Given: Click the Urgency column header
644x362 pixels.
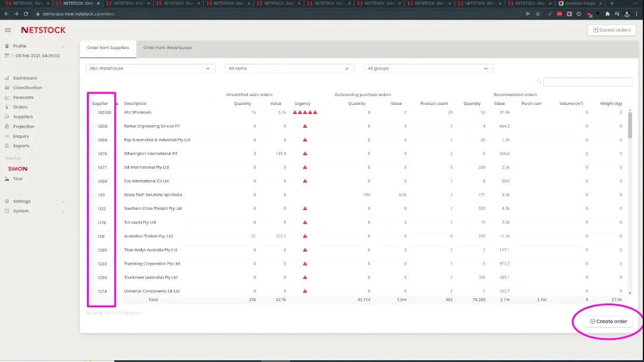Looking at the screenshot, I should tap(302, 103).
